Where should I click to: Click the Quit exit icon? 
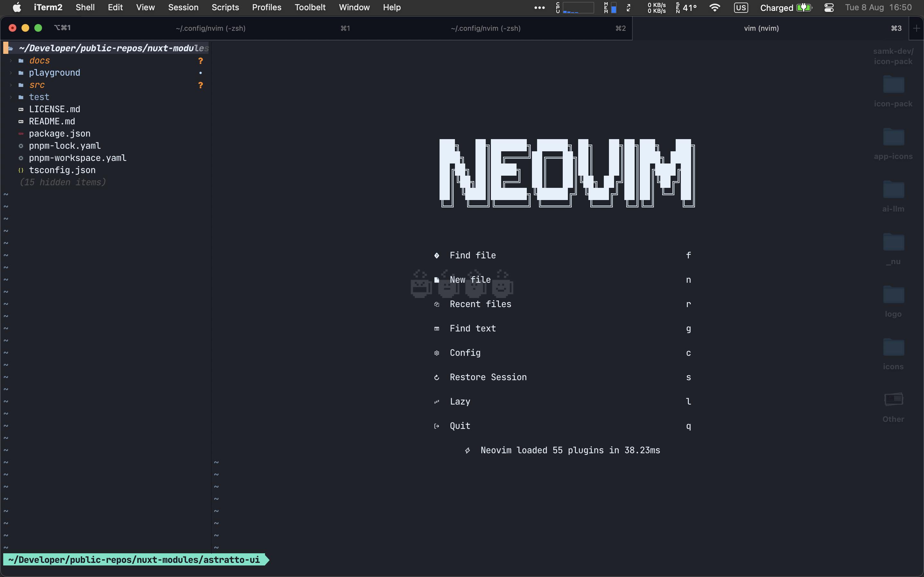click(436, 426)
